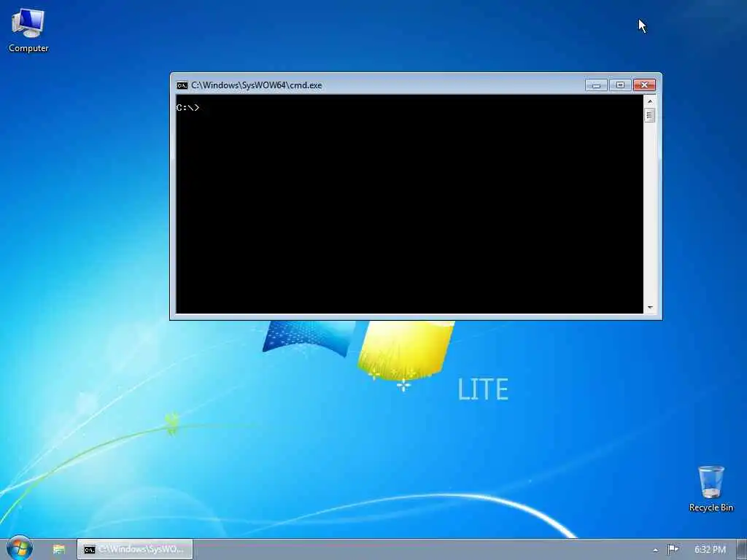This screenshot has width=747, height=560.
Task: Open the Windows Start orb
Action: coord(20,548)
